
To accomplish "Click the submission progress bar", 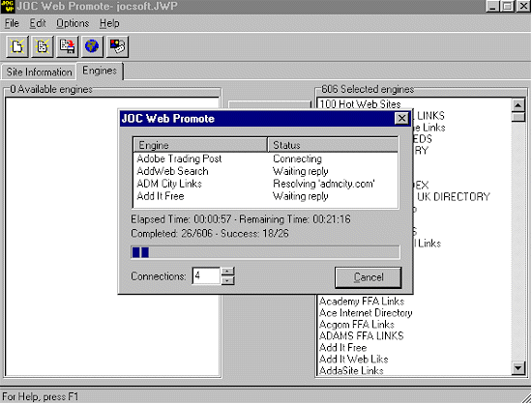I will [265, 252].
